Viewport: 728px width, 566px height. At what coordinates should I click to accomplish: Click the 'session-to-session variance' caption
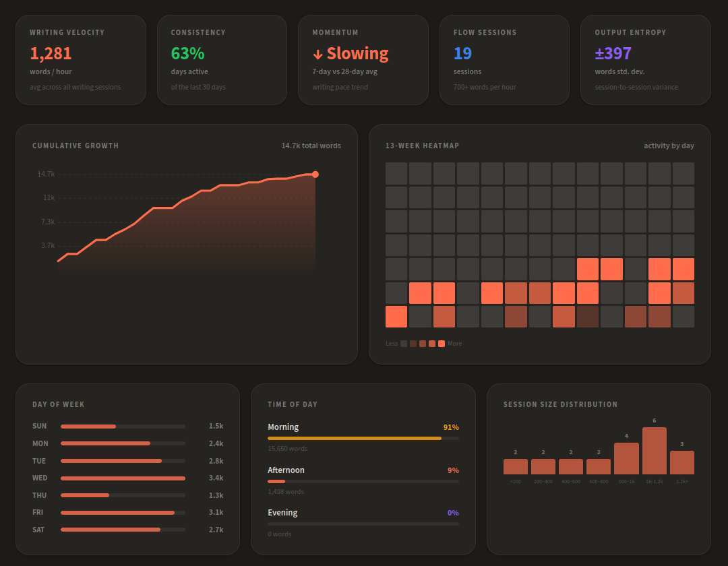(636, 87)
